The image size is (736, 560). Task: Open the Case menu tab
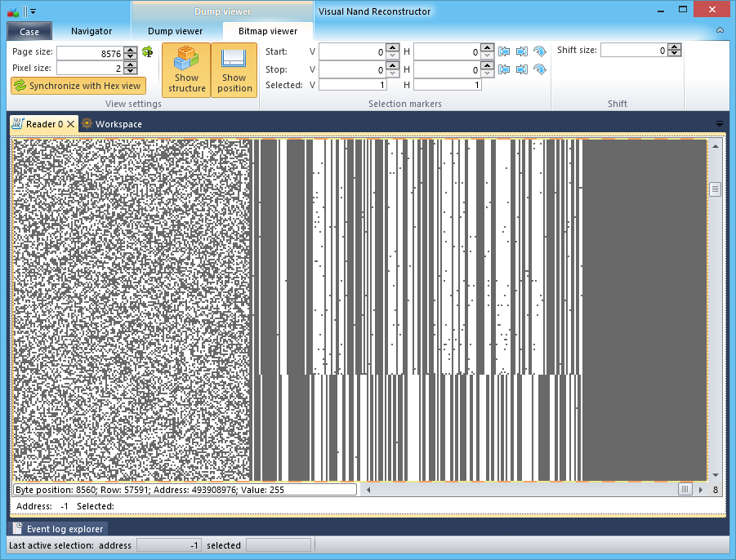pyautogui.click(x=29, y=31)
